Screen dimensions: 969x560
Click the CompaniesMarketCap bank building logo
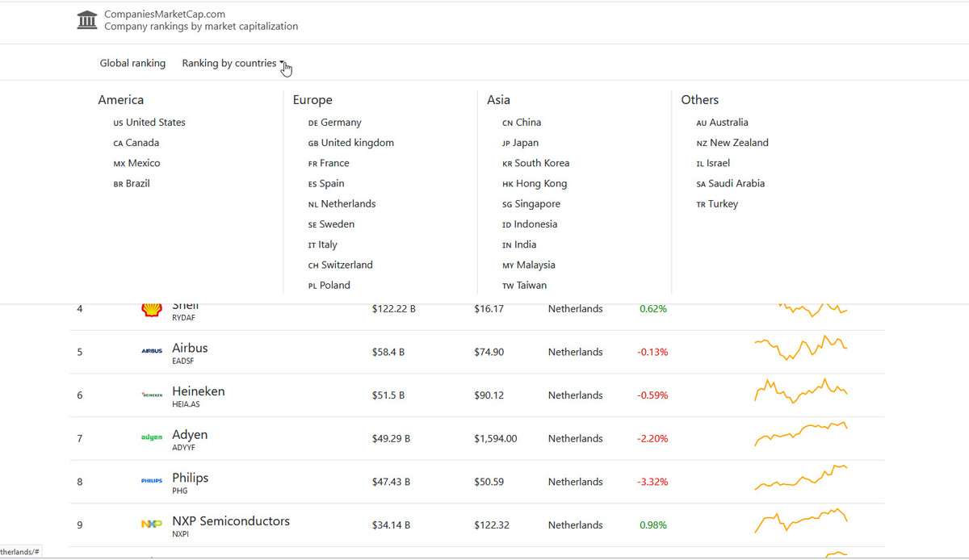pyautogui.click(x=87, y=20)
